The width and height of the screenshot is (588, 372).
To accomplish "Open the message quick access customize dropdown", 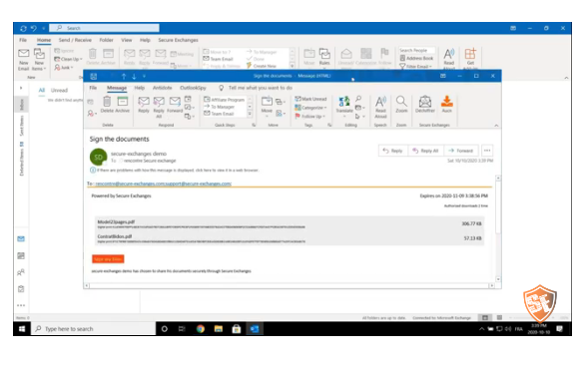I will pos(144,76).
